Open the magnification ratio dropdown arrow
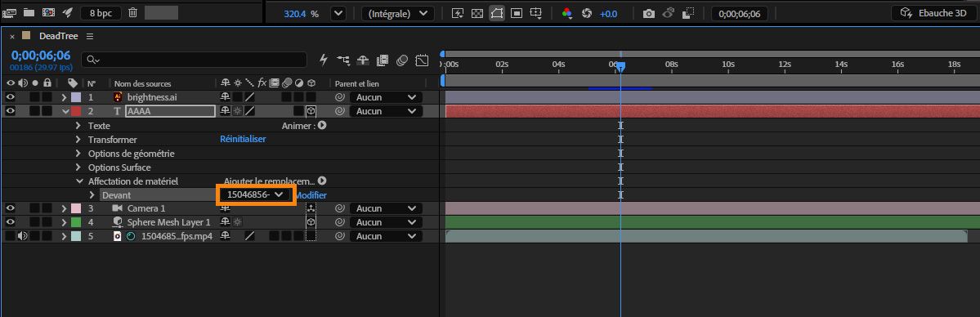This screenshot has height=317, width=980. pos(338,13)
